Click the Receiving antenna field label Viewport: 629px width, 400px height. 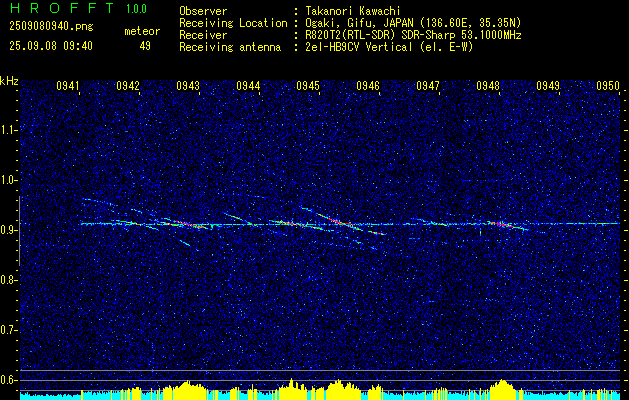(x=230, y=47)
